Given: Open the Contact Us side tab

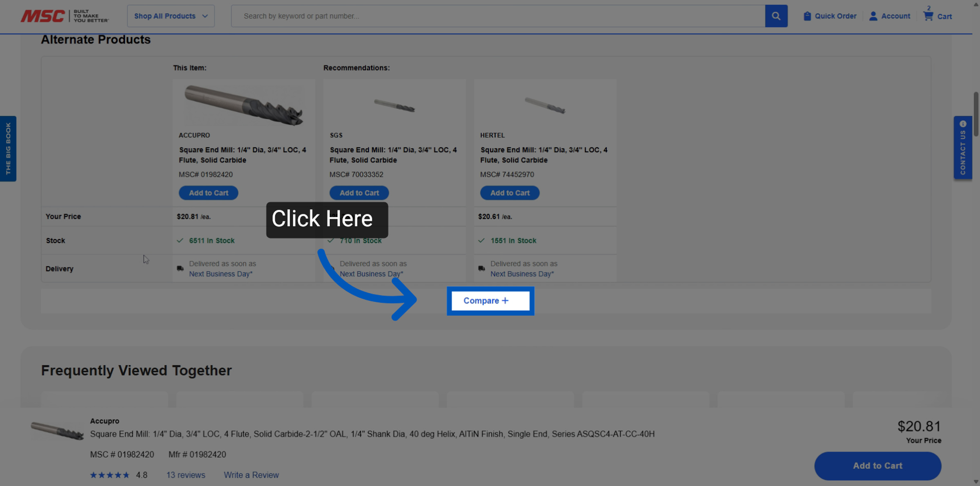Looking at the screenshot, I should (962, 147).
